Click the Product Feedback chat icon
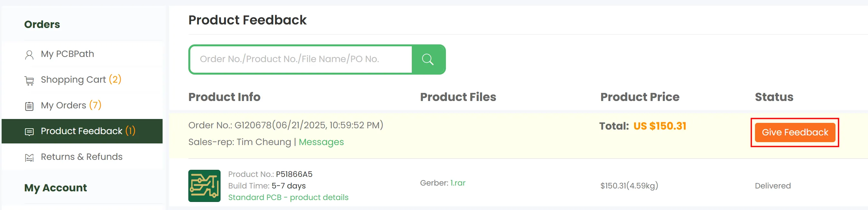Image resolution: width=868 pixels, height=210 pixels. coord(29,132)
